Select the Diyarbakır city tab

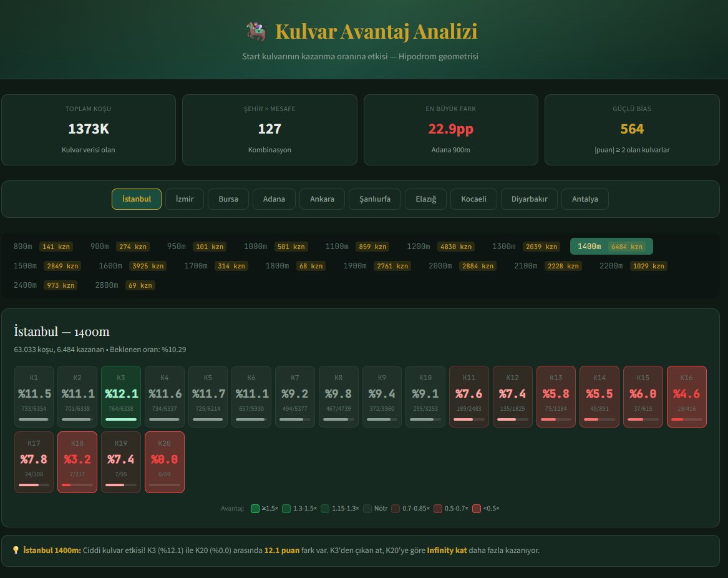tap(529, 199)
